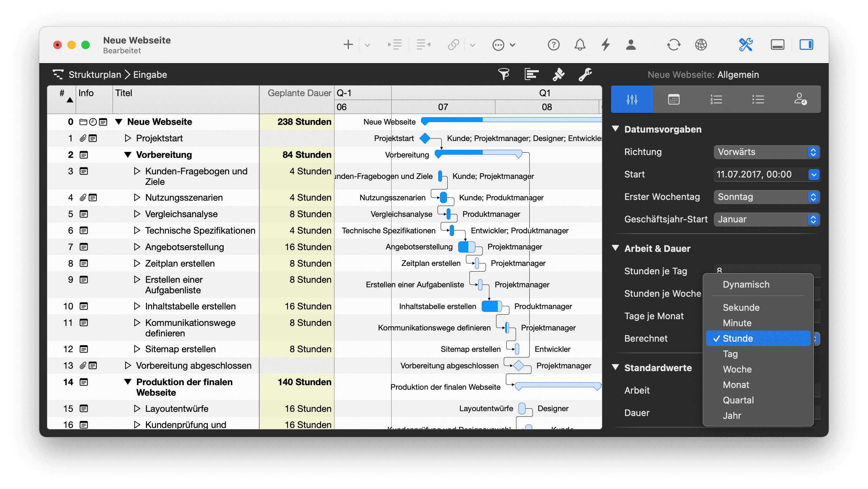Expand the Projektstart task row
This screenshot has width=868, height=489.
click(128, 138)
